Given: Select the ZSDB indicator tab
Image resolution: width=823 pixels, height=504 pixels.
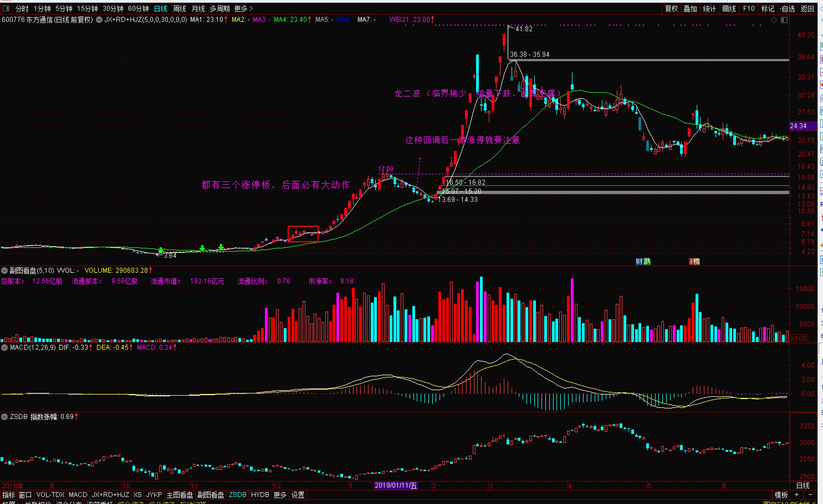Looking at the screenshot, I should click(237, 495).
